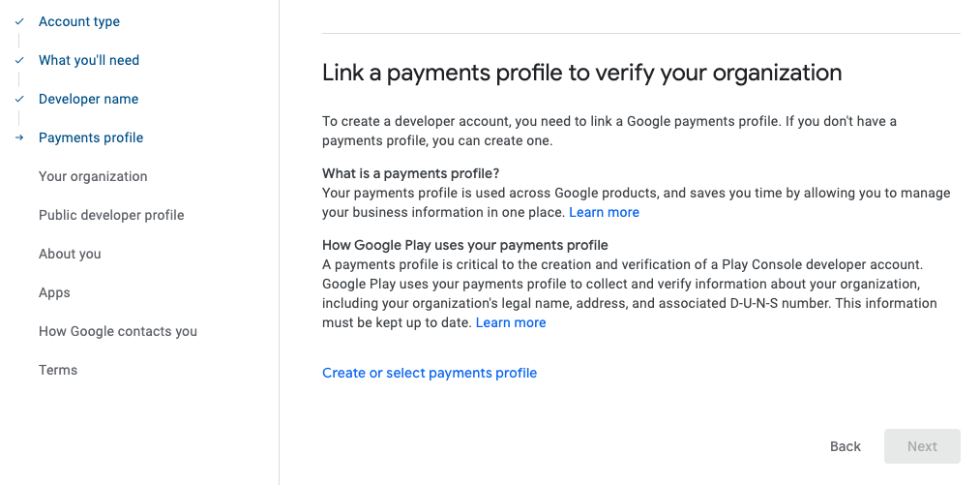Select the About you step

coord(70,254)
